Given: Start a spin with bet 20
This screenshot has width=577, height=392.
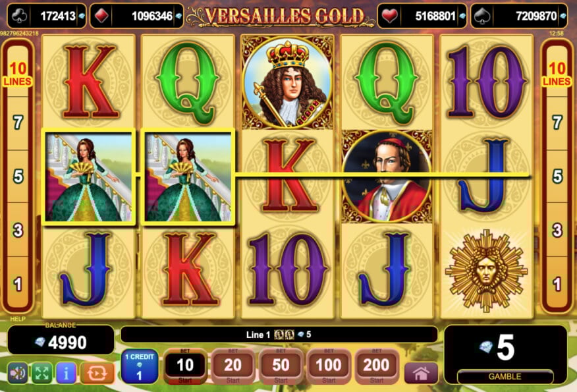Looking at the screenshot, I should (233, 366).
